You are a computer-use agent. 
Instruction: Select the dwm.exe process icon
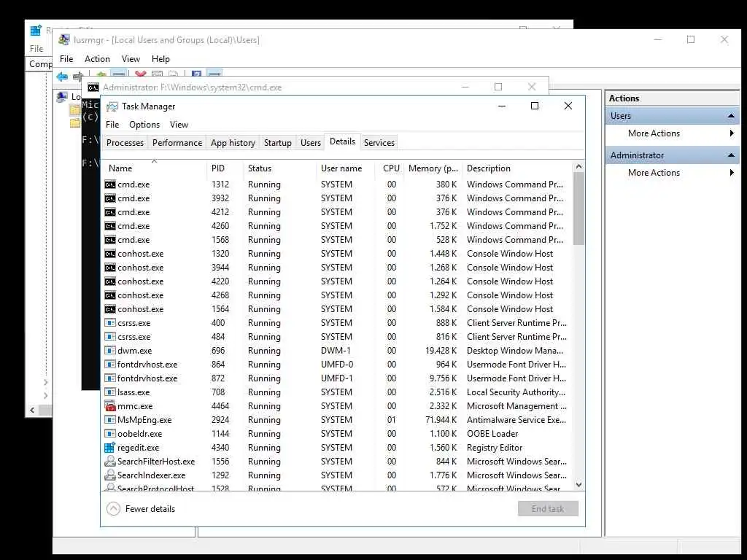(110, 351)
